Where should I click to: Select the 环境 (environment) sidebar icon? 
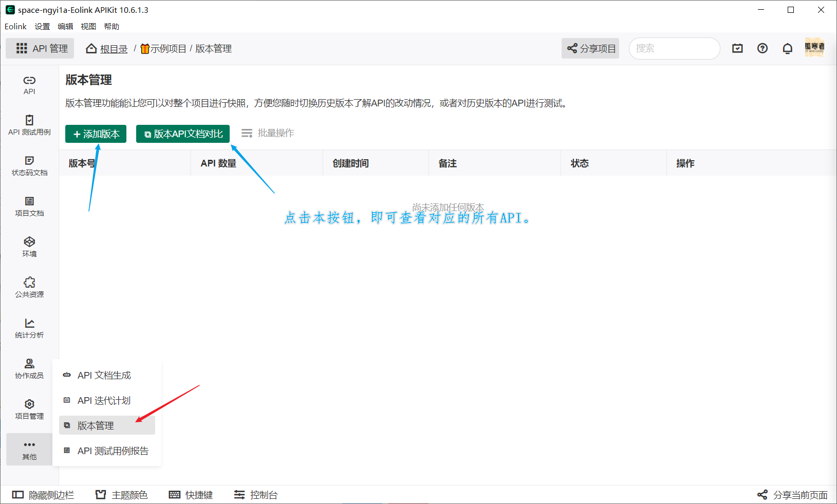coord(29,247)
